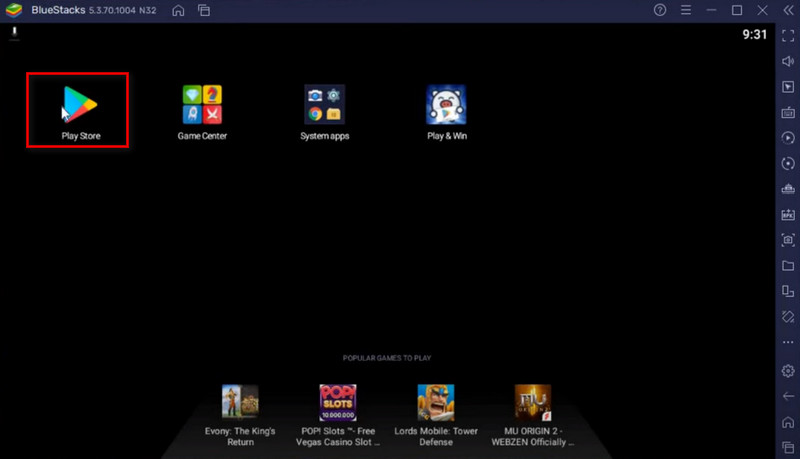
Task: Go to the home screen via title bar
Action: point(178,10)
